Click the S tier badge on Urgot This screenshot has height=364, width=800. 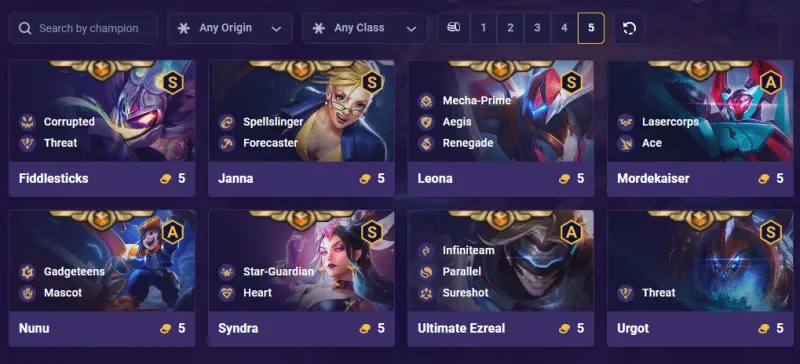[770, 233]
